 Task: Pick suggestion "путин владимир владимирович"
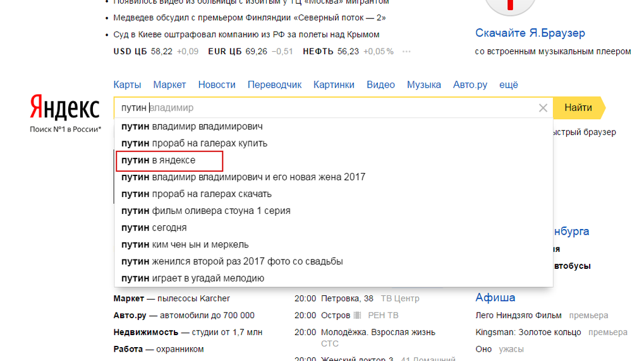coord(192,126)
